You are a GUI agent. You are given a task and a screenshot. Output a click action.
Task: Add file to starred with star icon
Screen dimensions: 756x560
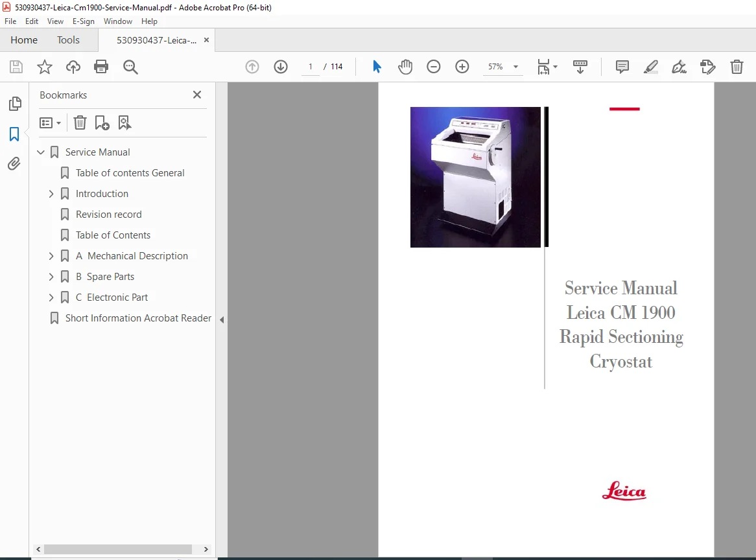44,67
